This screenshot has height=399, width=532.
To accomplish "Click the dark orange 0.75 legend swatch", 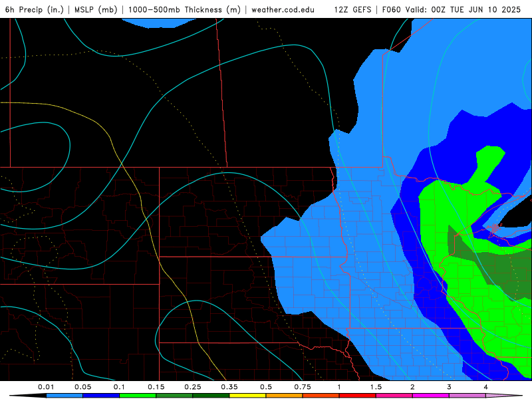I will click(321, 396).
